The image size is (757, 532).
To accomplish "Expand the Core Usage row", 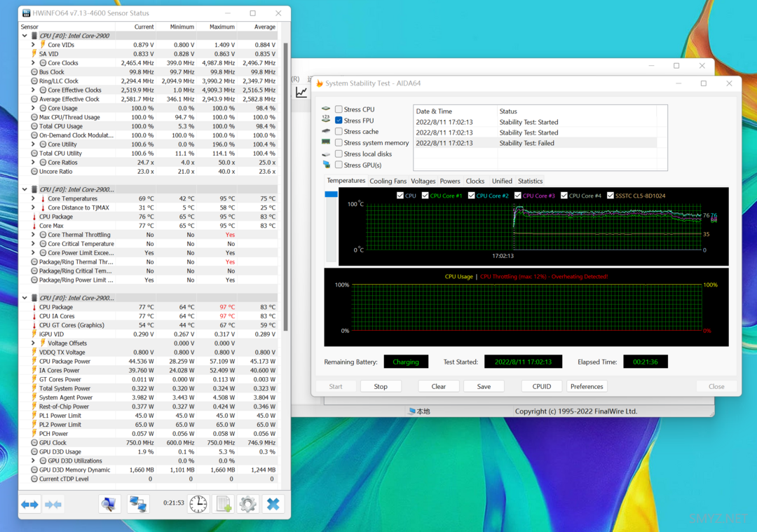I will coord(34,108).
